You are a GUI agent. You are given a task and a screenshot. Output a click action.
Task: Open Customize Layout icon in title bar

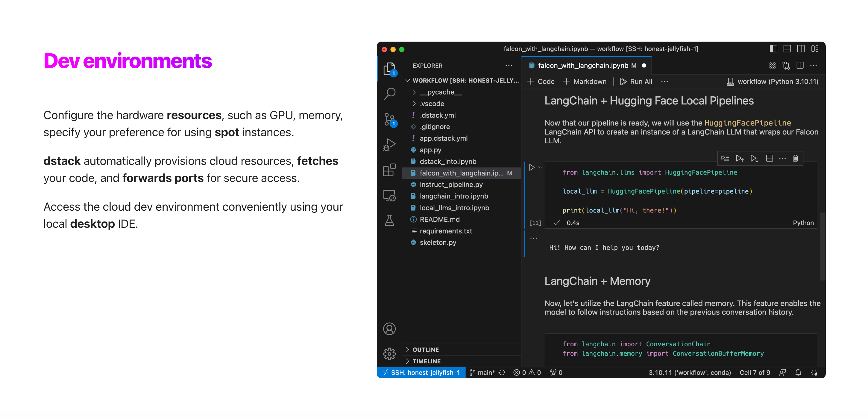coord(815,49)
